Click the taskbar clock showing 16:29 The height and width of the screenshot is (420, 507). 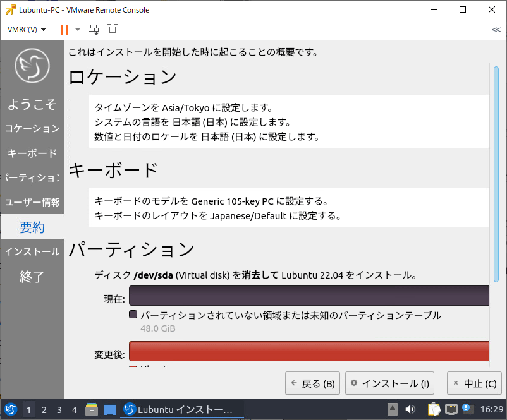coord(492,410)
